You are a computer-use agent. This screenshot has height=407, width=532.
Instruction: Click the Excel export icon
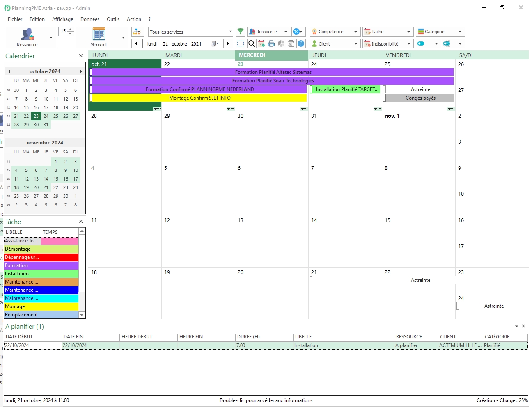[x=291, y=43]
